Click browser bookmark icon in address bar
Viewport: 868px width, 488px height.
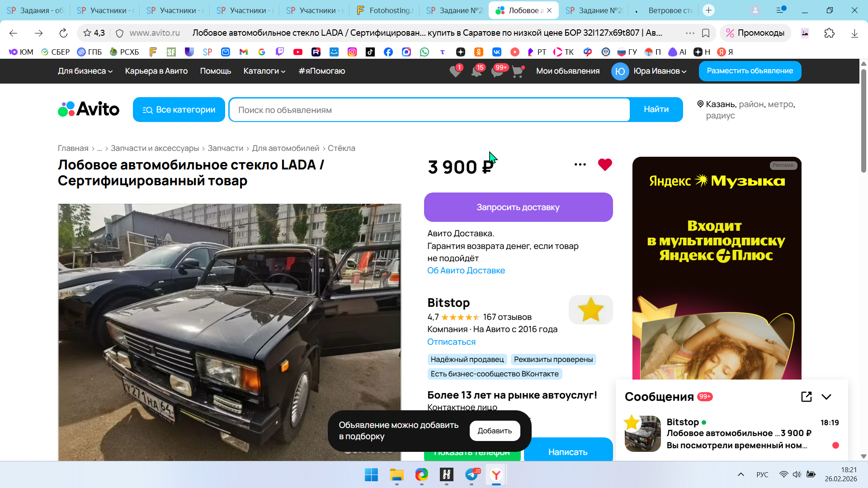(706, 33)
